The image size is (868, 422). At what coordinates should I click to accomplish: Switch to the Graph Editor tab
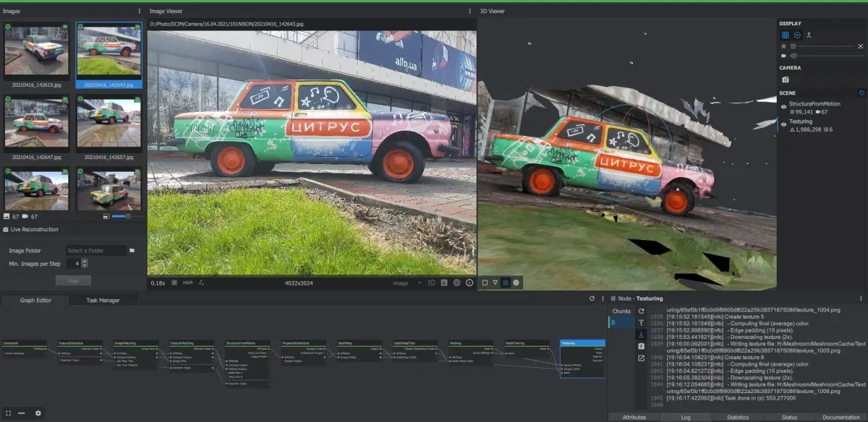point(35,300)
